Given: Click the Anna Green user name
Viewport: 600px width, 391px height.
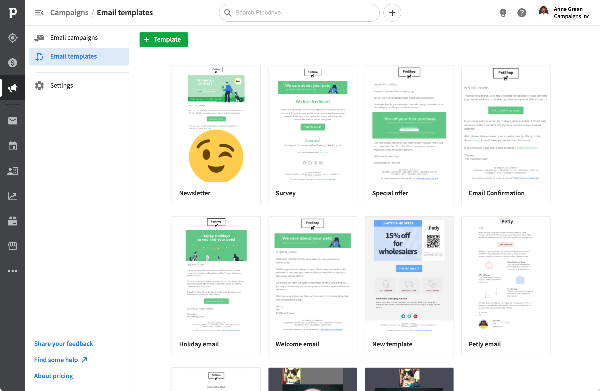Looking at the screenshot, I should tap(568, 9).
